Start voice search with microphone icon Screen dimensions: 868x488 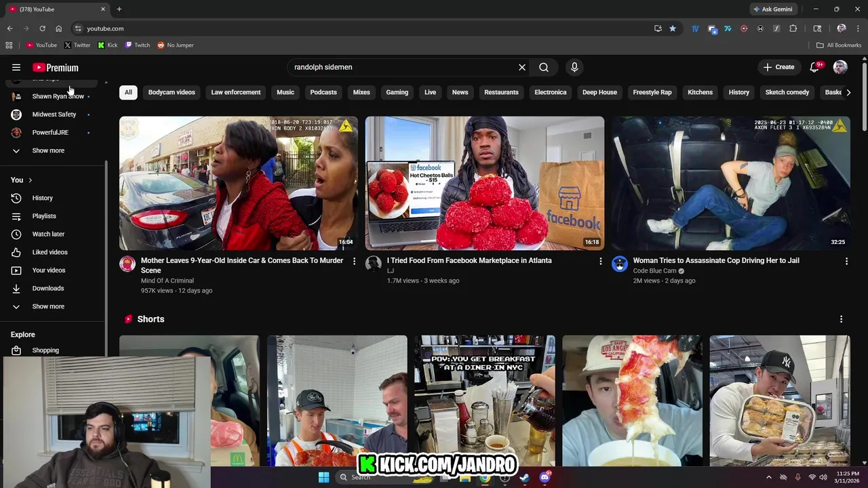574,67
